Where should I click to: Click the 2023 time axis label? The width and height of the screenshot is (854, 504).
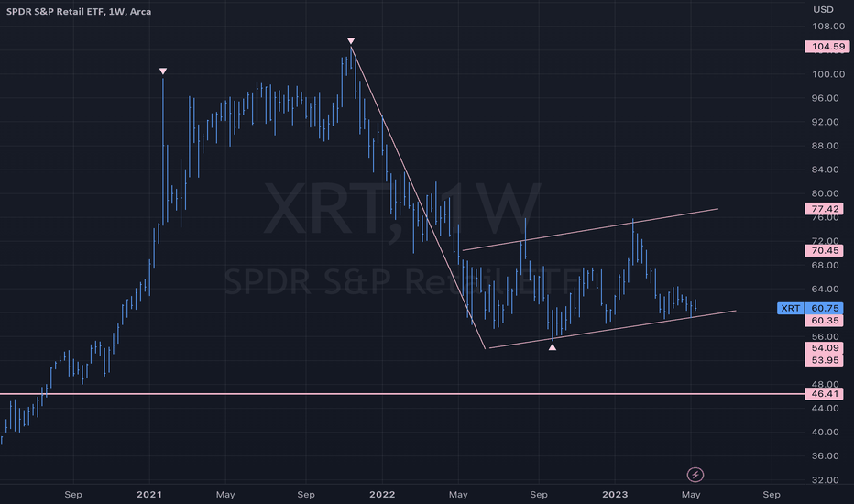615,495
